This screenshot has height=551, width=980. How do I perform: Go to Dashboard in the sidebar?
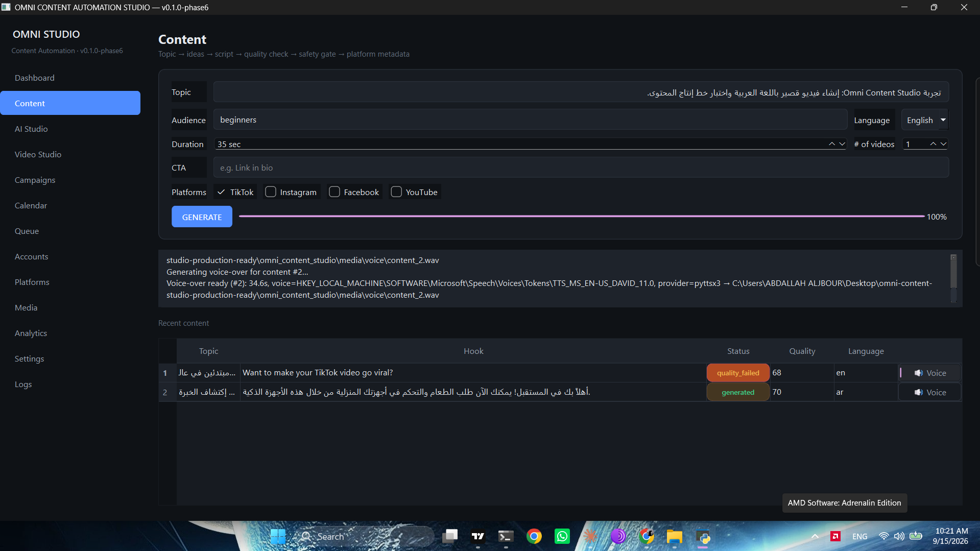[70, 78]
